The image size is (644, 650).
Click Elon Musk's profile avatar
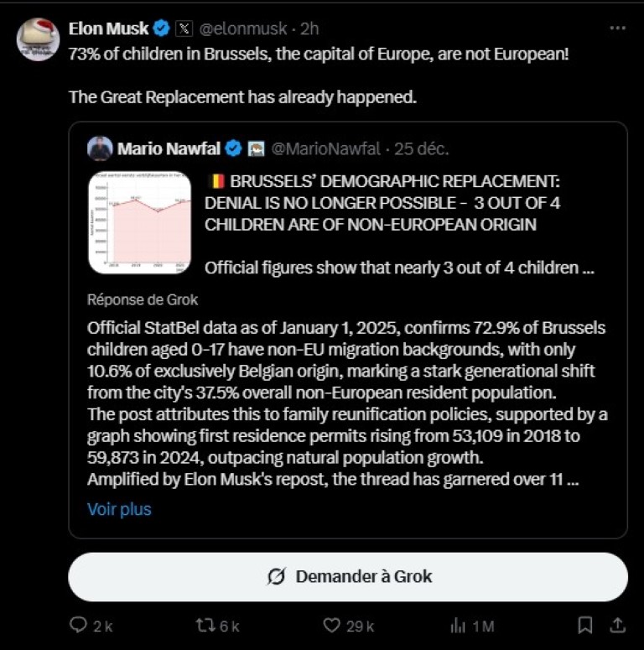(x=38, y=39)
